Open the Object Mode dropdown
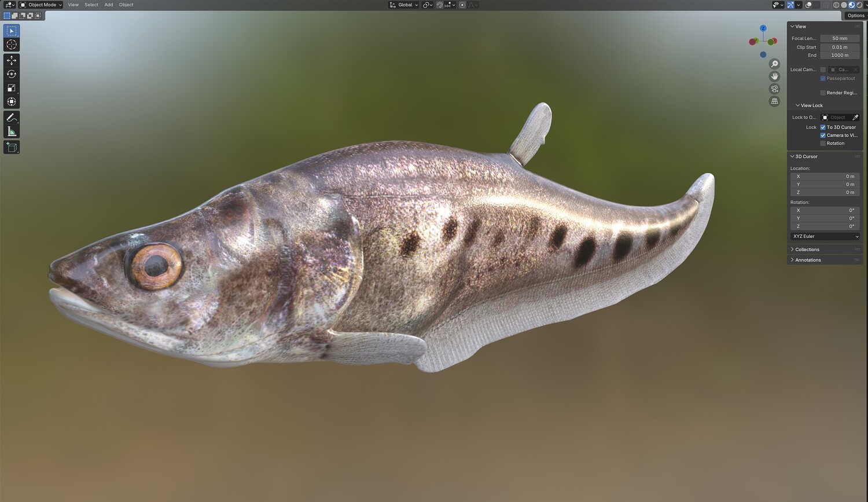This screenshot has height=502, width=868. 41,5
